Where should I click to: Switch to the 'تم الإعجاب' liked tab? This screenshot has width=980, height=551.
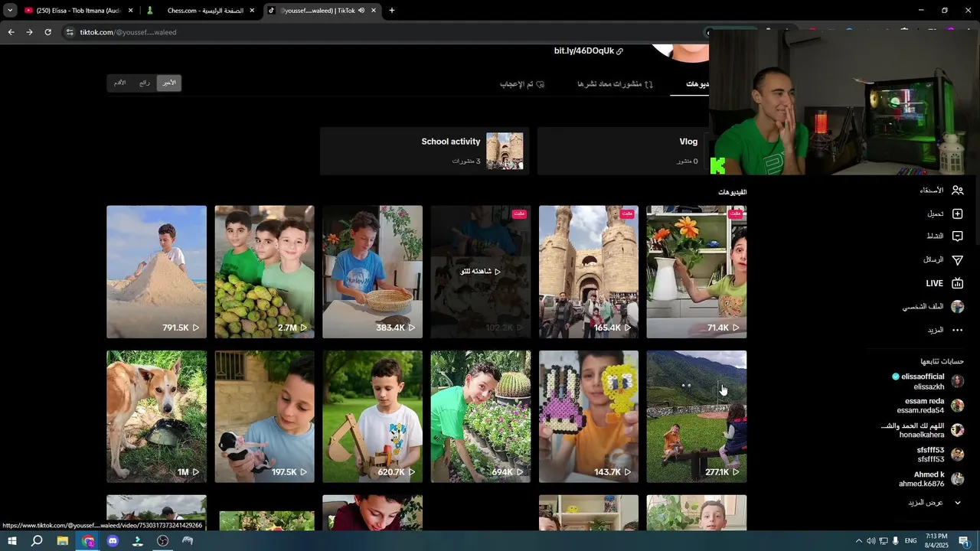522,84
